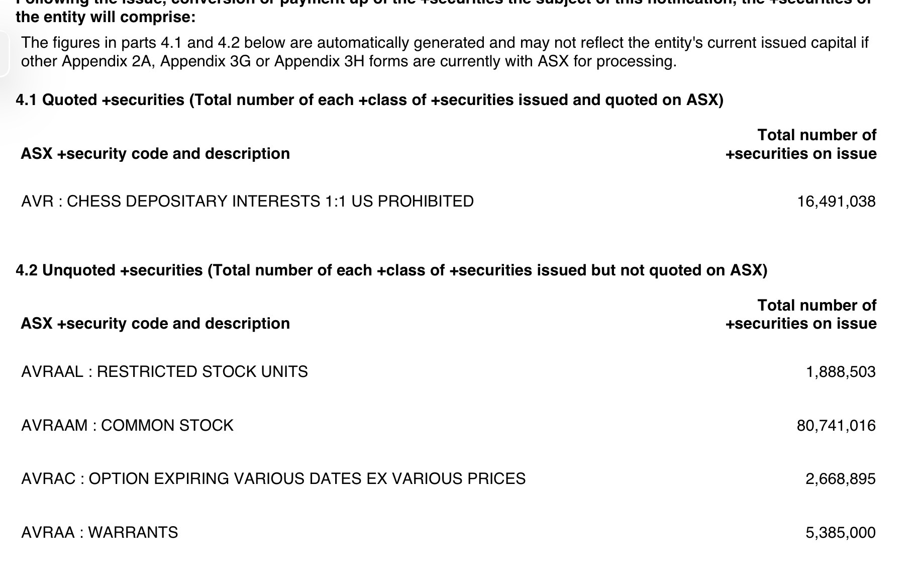Click the '4.1 Quoted +securities' heading

point(369,100)
